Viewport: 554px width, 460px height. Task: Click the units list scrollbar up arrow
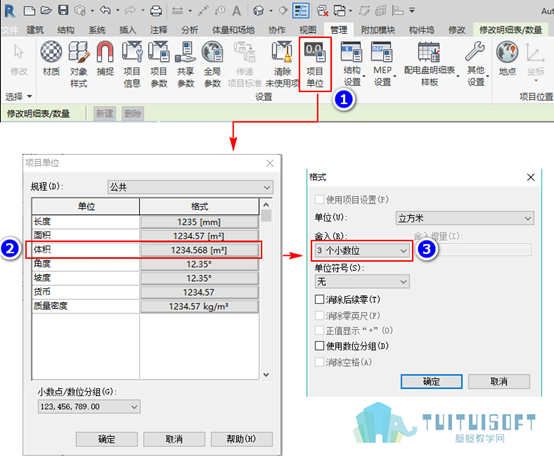[266, 205]
